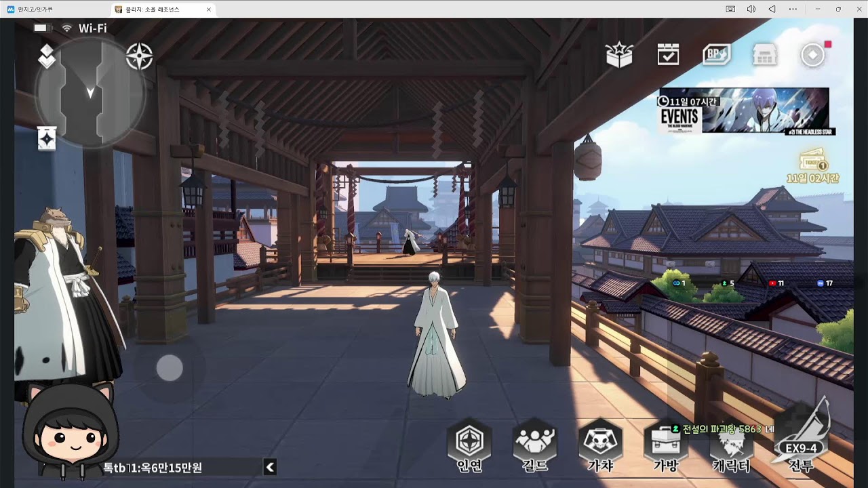Open the daily check-in calendar icon

[668, 55]
